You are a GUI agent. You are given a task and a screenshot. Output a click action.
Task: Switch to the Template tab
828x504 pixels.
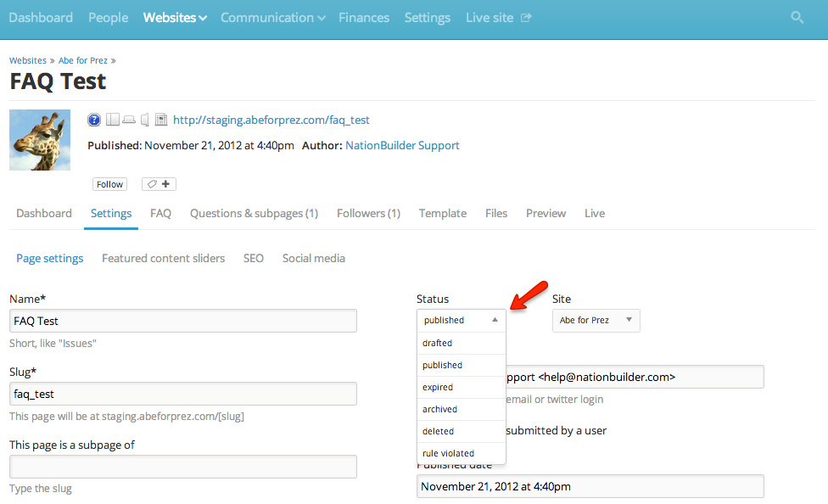tap(443, 214)
